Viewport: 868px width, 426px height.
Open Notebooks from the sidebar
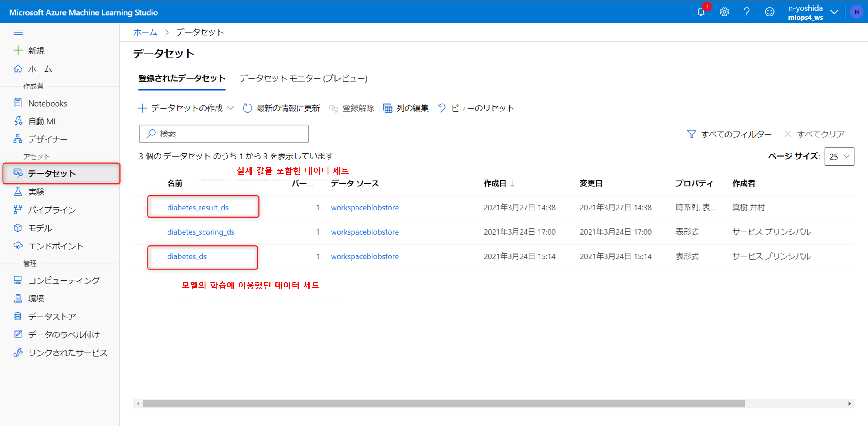47,104
